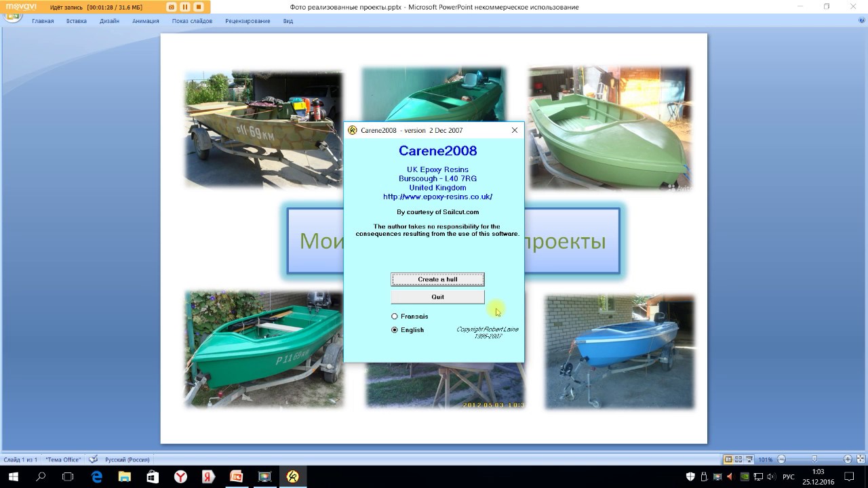Click Русский (Россия) language indicator
Viewport: 868px width, 488px height.
point(127,460)
